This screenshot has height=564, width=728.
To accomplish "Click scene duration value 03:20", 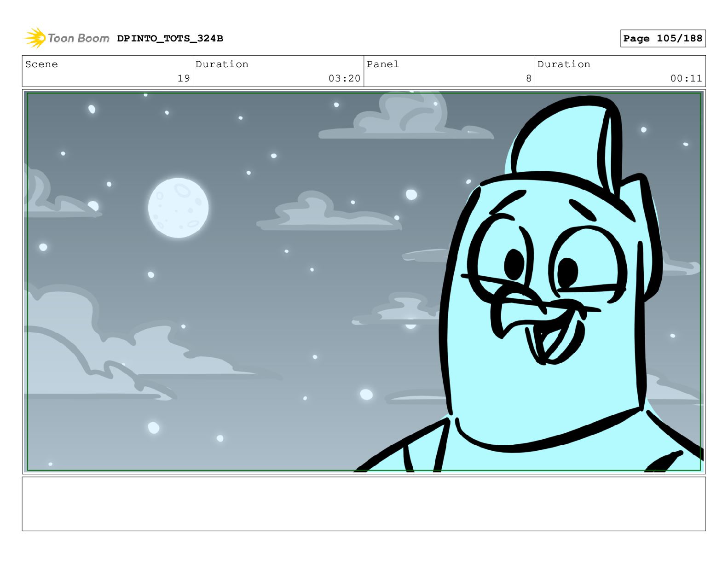I will click(x=344, y=78).
